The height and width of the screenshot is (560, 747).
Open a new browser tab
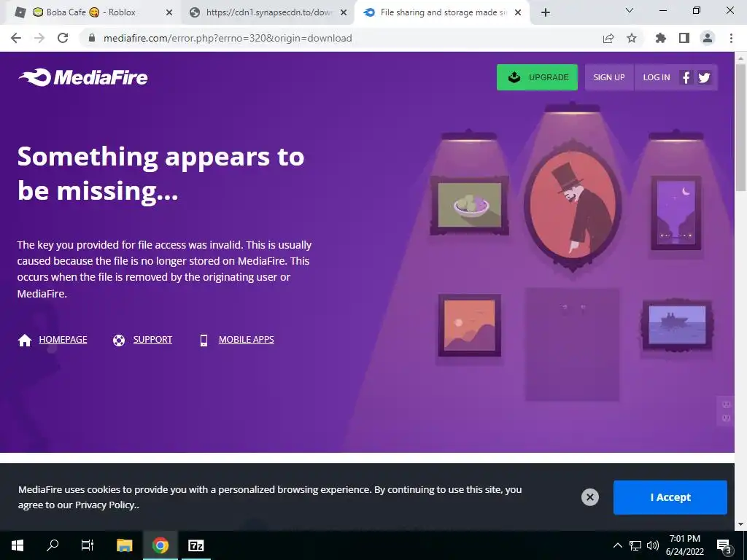pyautogui.click(x=546, y=13)
